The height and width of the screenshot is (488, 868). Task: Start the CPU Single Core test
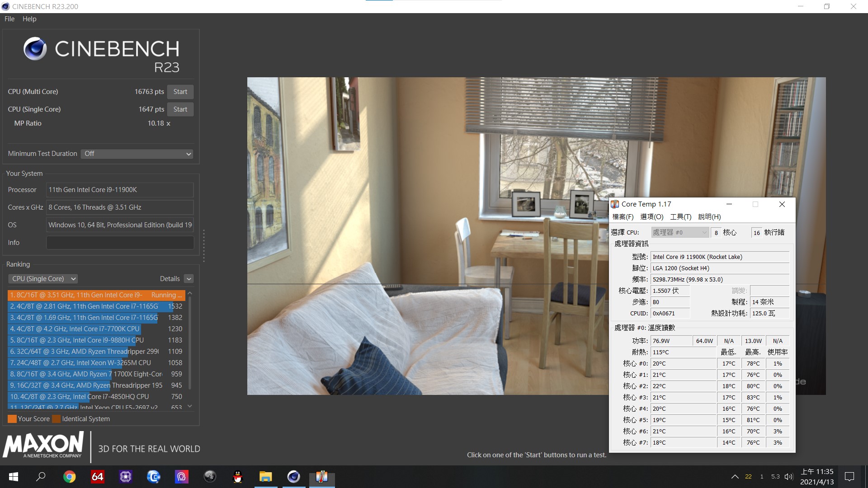(x=180, y=109)
